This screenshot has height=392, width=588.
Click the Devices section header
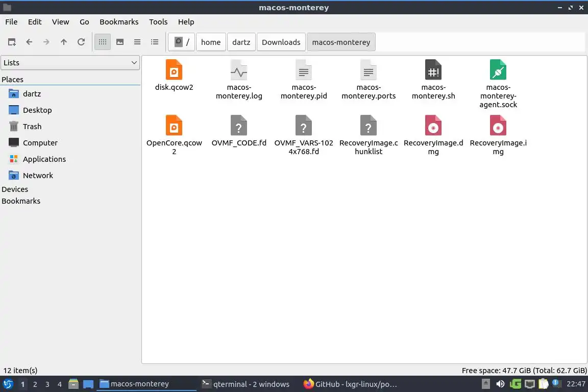15,189
